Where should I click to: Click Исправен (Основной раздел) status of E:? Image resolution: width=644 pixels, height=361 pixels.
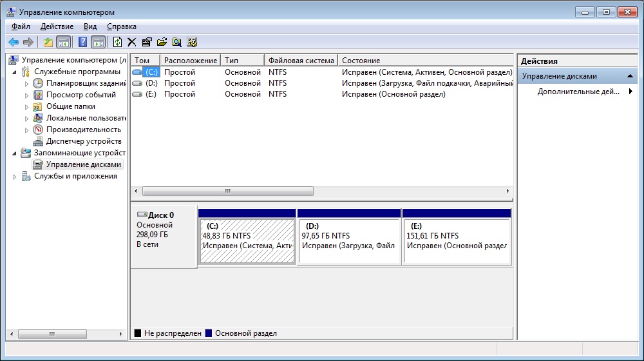pyautogui.click(x=393, y=94)
